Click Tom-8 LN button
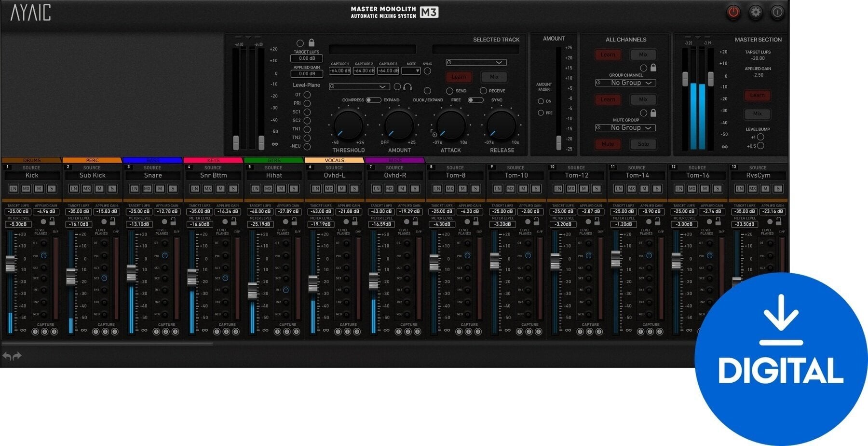The height and width of the screenshot is (446, 868). point(437,189)
